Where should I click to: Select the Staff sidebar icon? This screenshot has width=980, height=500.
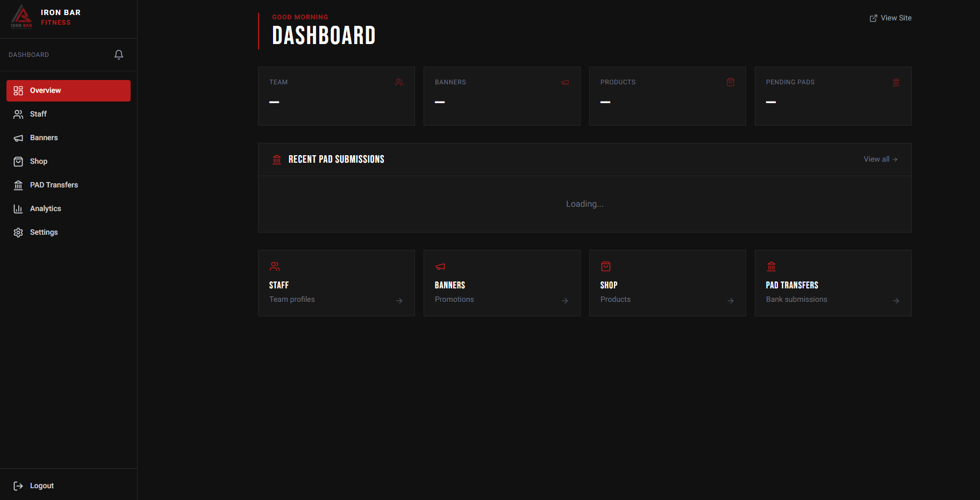18,114
